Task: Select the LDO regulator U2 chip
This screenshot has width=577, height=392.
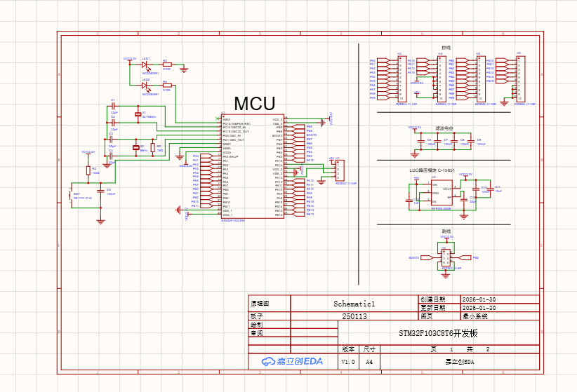Action: click(x=442, y=193)
